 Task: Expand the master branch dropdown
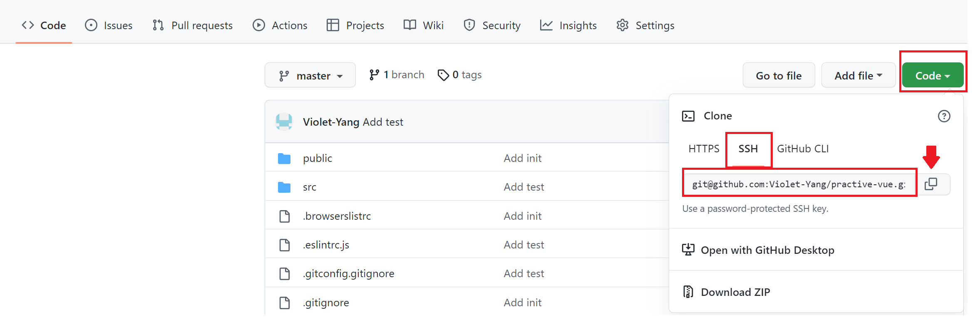(x=310, y=75)
